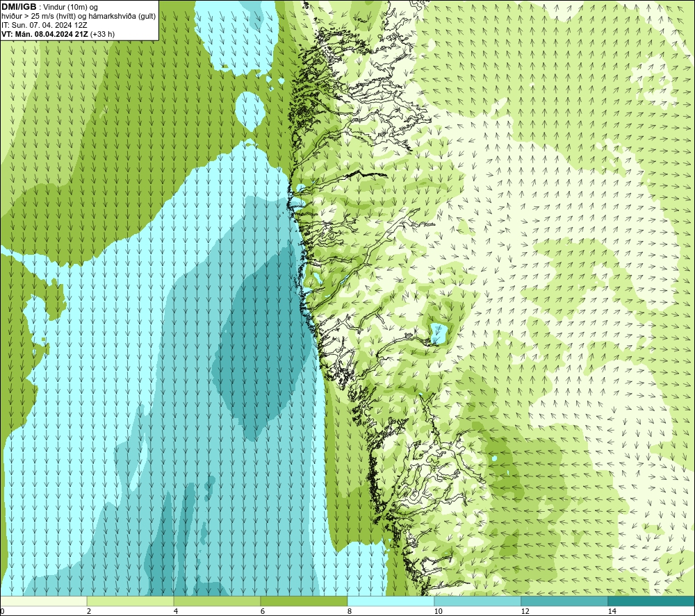The height and width of the screenshot is (616, 695).
Task: Click the DMI/IGB title text in the legend
Action: tap(19, 7)
